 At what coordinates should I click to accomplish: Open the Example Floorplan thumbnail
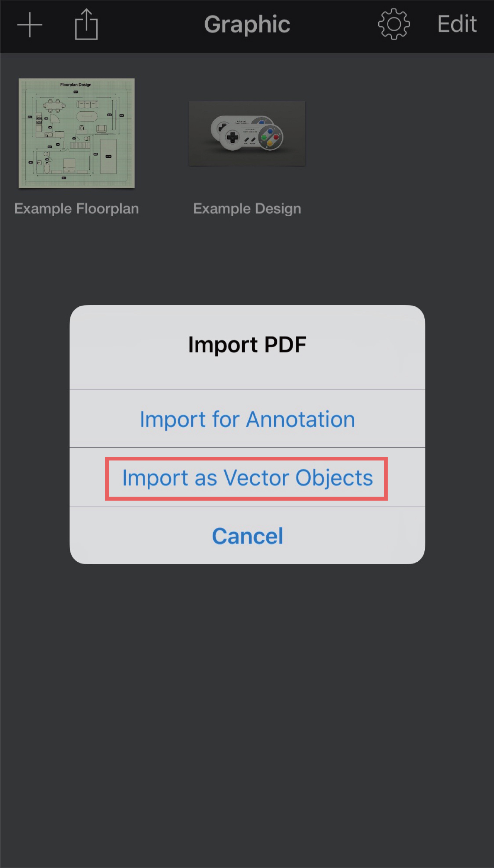pyautogui.click(x=77, y=133)
